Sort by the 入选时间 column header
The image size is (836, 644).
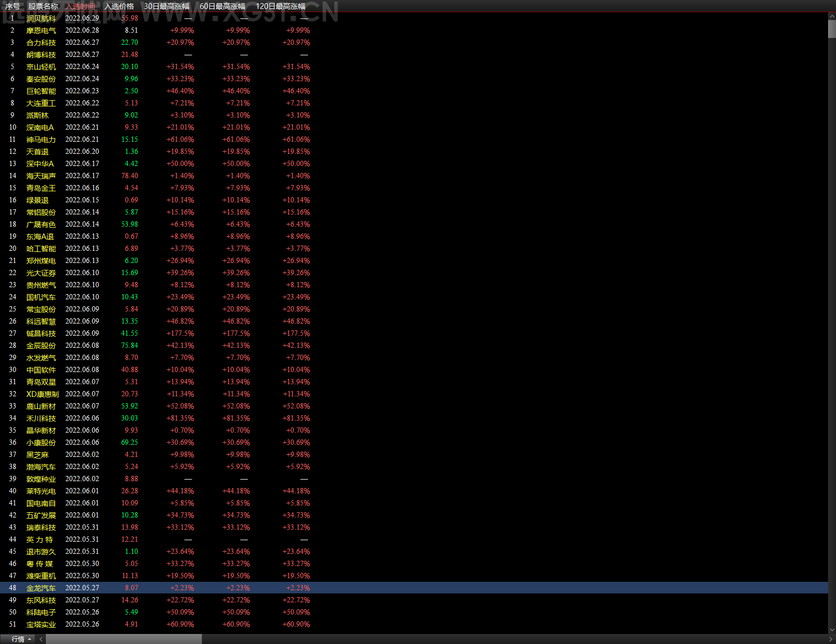coord(81,6)
